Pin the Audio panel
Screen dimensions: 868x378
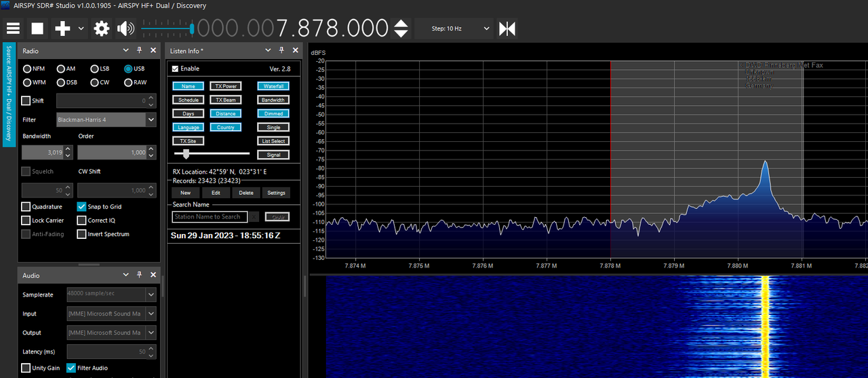click(x=140, y=275)
